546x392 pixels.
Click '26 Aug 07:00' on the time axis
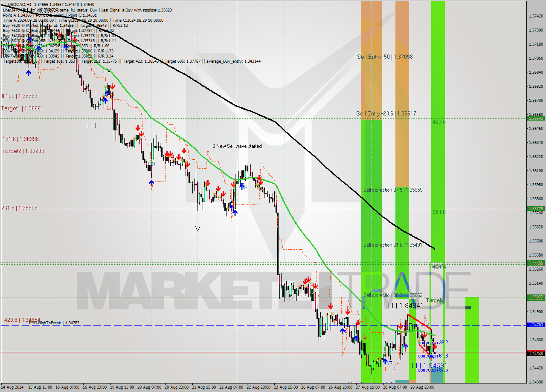(x=313, y=387)
